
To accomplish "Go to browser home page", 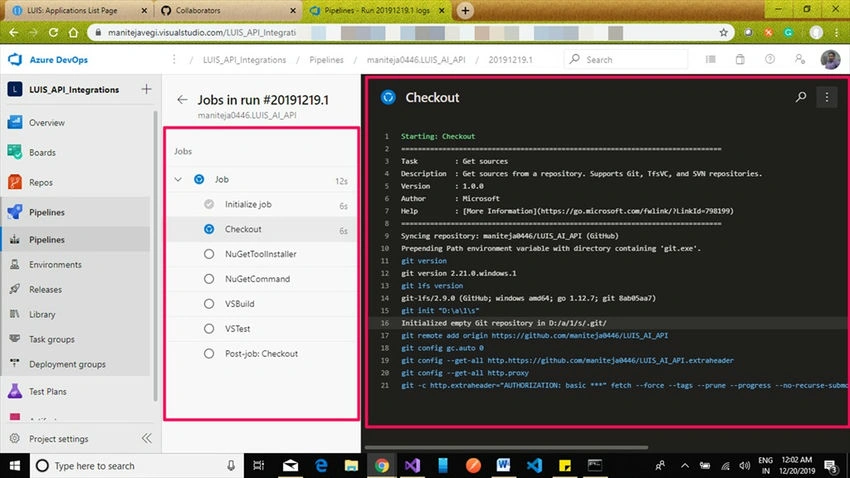I will point(73,33).
